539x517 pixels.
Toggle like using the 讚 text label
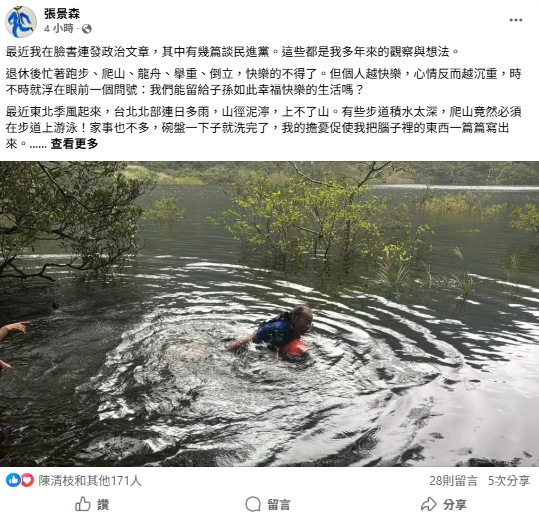(x=103, y=505)
